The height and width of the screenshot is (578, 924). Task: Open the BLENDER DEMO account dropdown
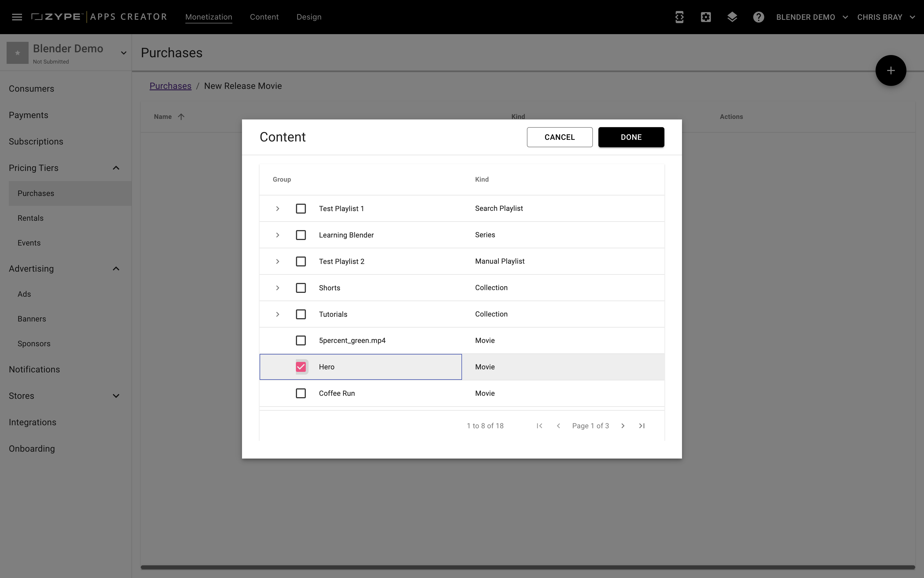coord(812,17)
